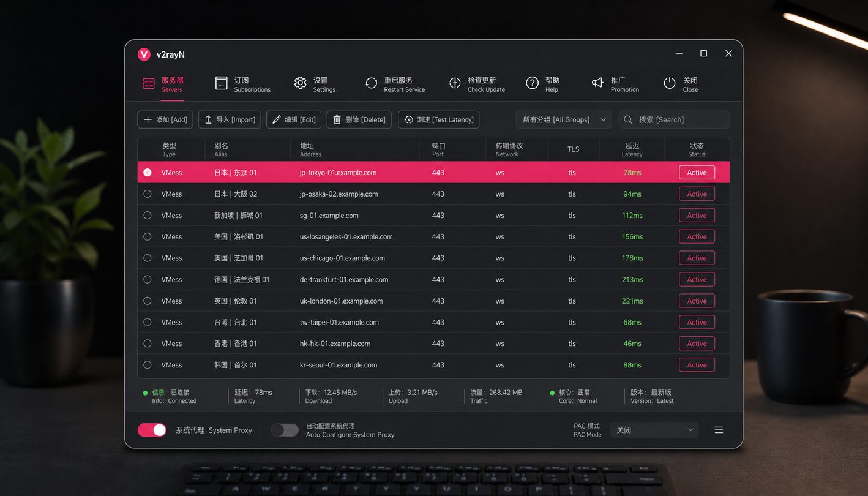
Task: Click the Active badge for kr-seoul-01
Action: coord(697,365)
